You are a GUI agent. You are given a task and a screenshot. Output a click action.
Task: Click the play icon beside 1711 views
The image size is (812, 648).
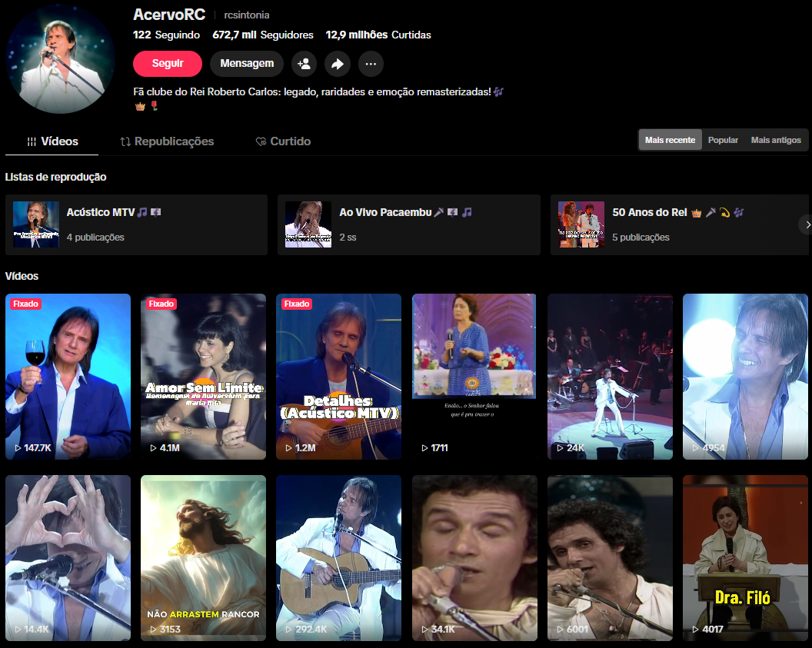click(424, 447)
